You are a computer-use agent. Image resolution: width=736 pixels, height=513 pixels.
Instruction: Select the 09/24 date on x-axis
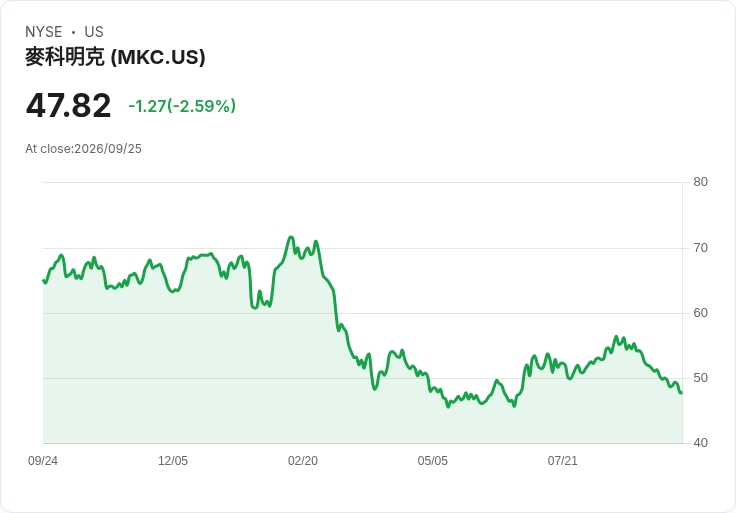click(x=43, y=461)
